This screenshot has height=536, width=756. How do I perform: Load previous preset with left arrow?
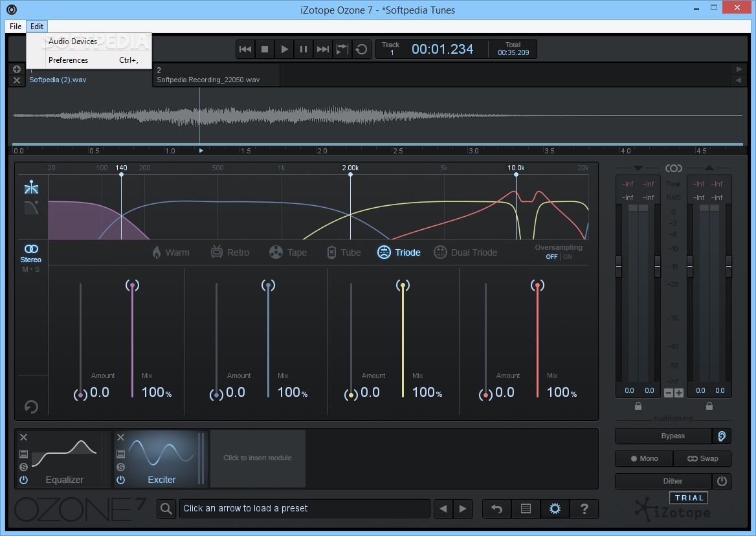[x=443, y=509]
